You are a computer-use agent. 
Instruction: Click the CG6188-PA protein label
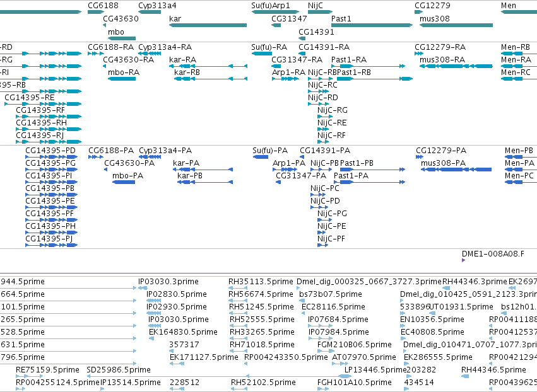pos(111,151)
